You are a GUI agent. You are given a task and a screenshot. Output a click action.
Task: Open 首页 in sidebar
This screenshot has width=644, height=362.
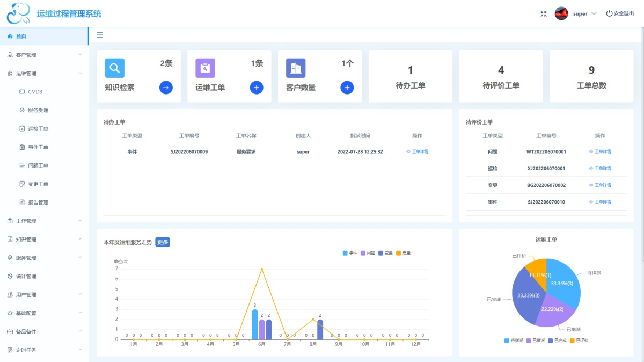click(44, 36)
